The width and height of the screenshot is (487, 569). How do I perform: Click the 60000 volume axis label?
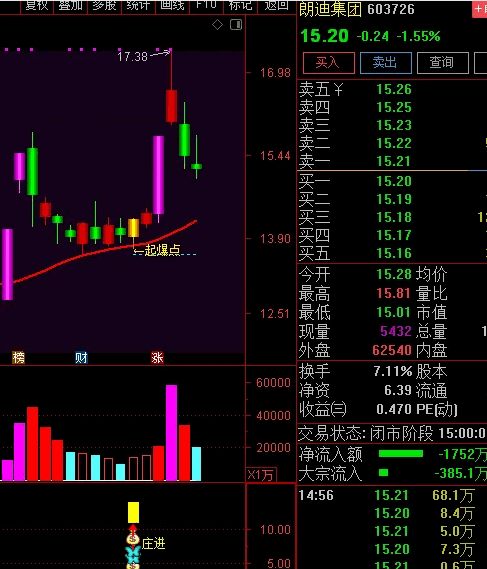(x=273, y=383)
